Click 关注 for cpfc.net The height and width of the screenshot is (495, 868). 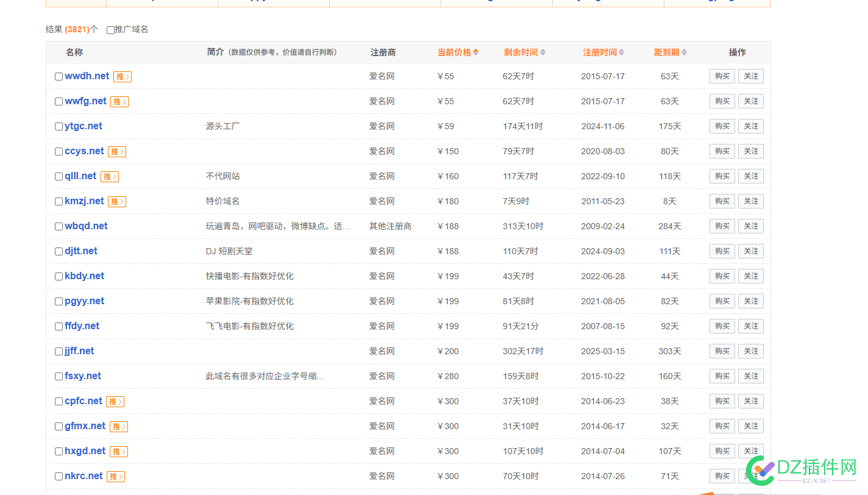click(751, 401)
